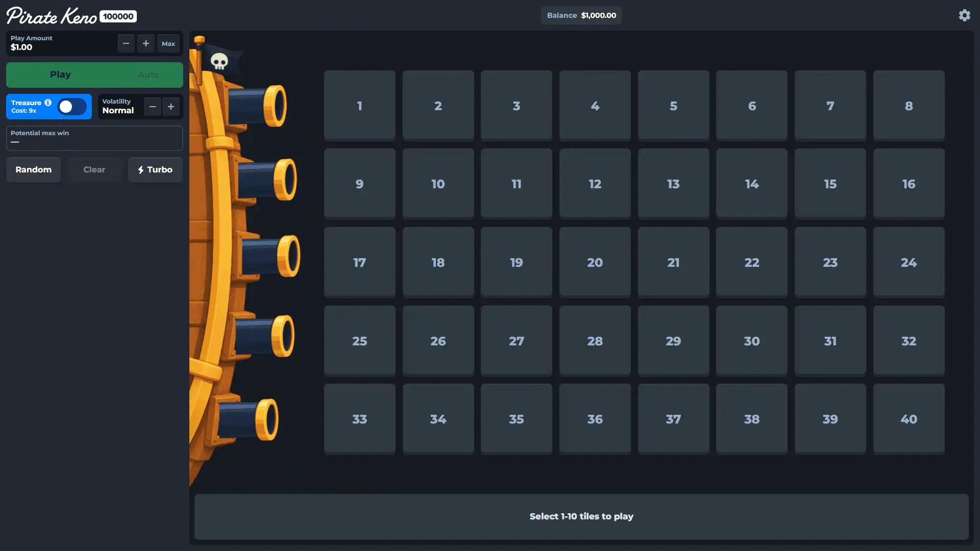
Task: Select tile number 36
Action: tap(595, 419)
